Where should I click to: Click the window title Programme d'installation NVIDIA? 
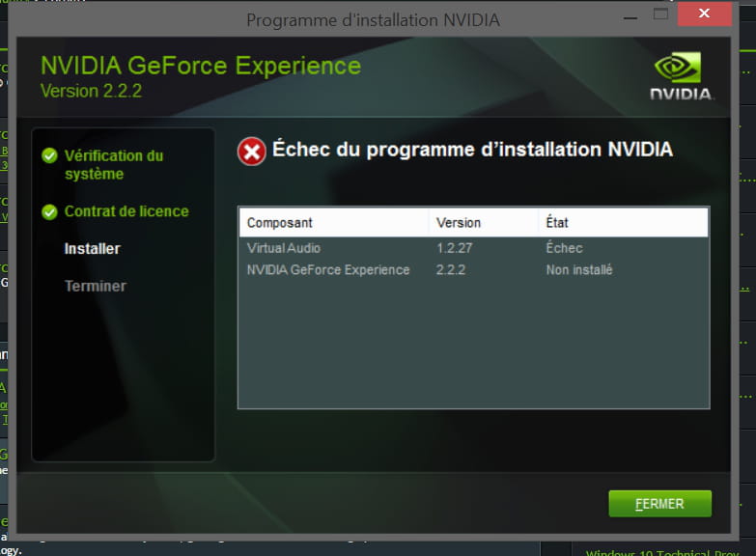pos(373,20)
